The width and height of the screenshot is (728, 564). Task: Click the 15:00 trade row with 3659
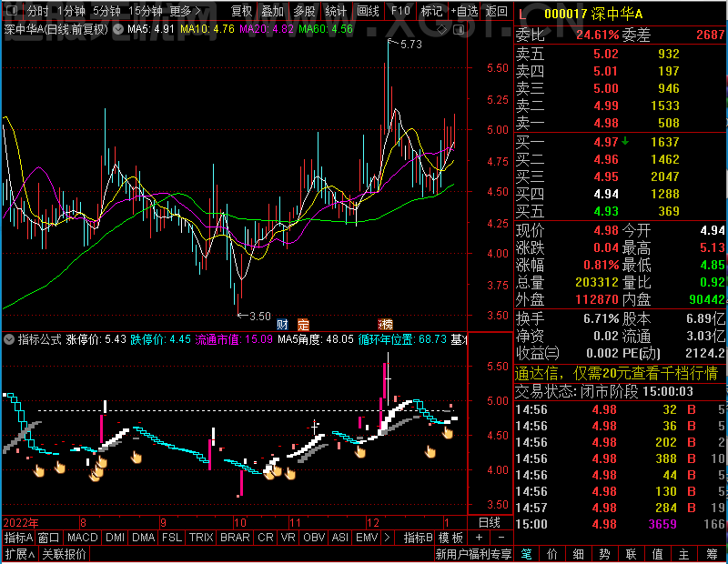coord(621,524)
